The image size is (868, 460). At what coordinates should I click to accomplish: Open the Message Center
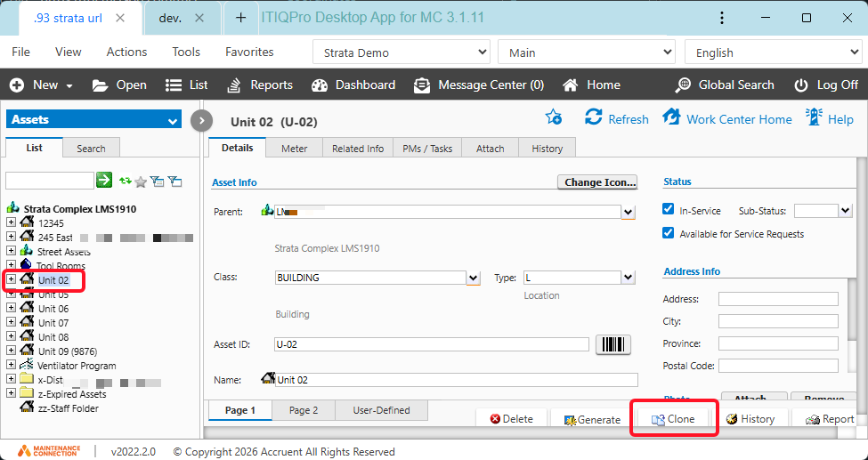(x=479, y=85)
